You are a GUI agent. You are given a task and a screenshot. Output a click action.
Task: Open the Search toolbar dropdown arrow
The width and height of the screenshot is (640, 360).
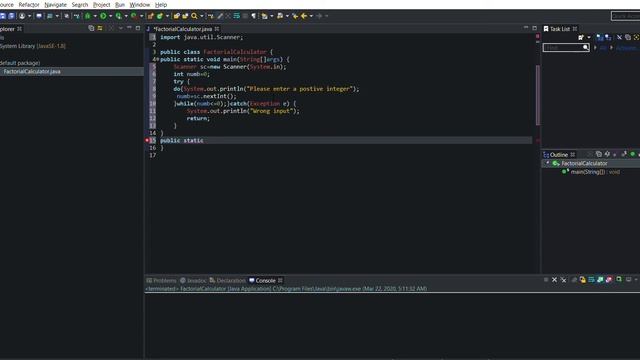tap(202, 16)
